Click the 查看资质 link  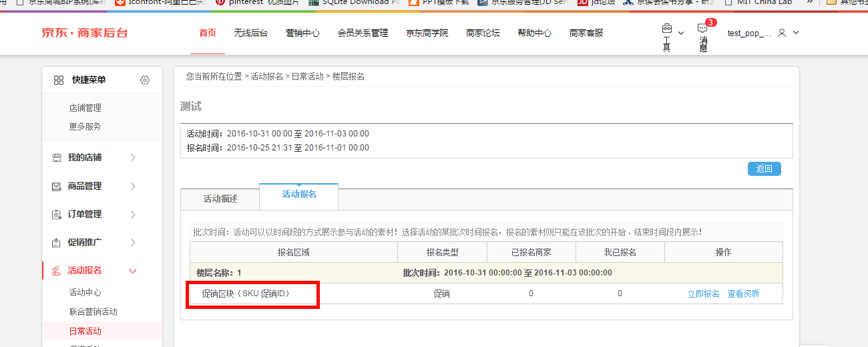click(x=743, y=294)
